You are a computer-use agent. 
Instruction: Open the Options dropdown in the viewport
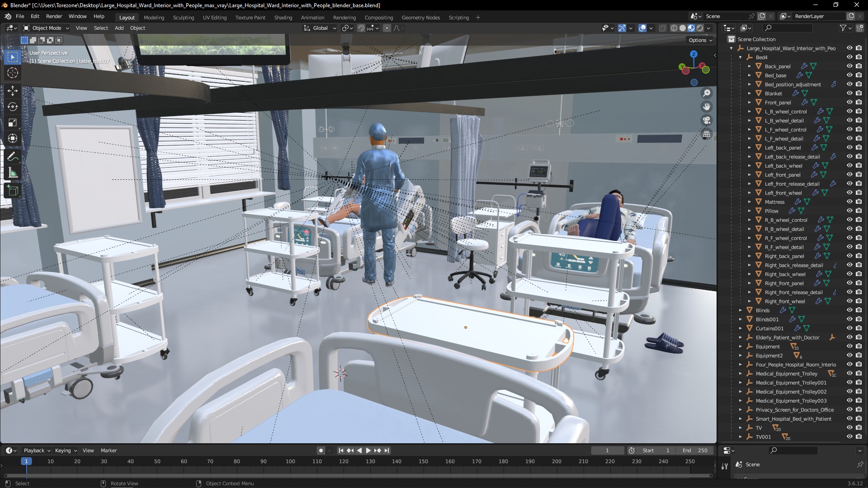[700, 40]
